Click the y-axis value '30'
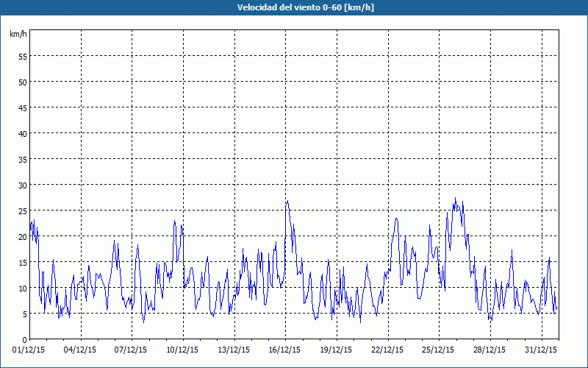The width and height of the screenshot is (588, 368). [x=23, y=185]
